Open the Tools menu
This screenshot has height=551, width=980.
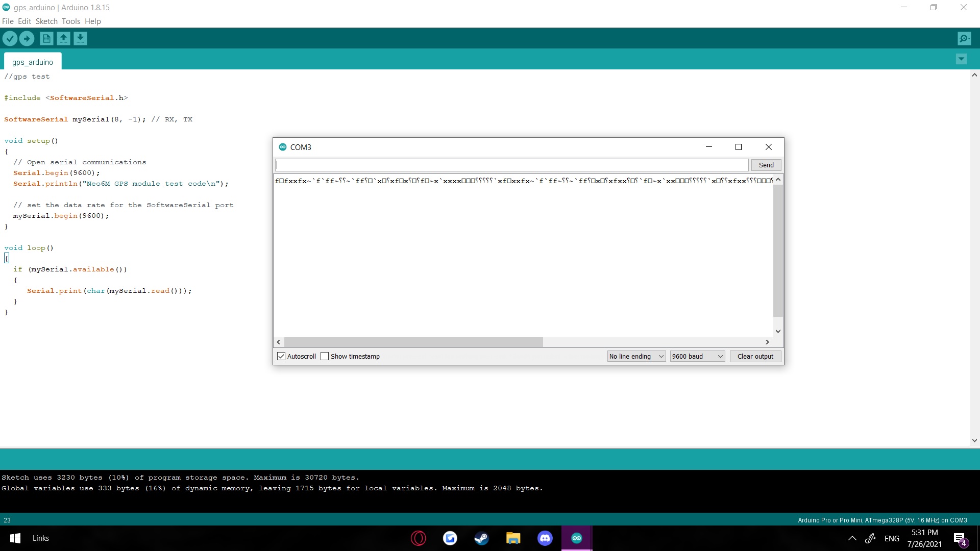tap(71, 21)
